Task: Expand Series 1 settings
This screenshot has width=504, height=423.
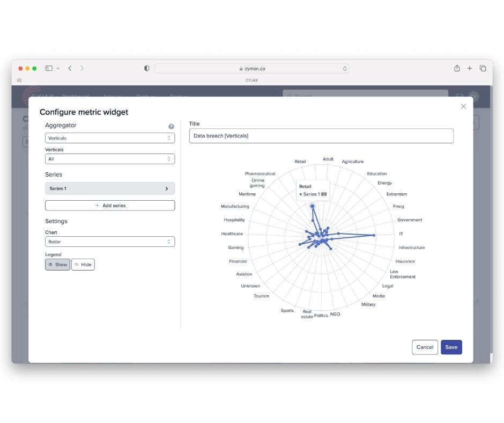Action: (110, 188)
